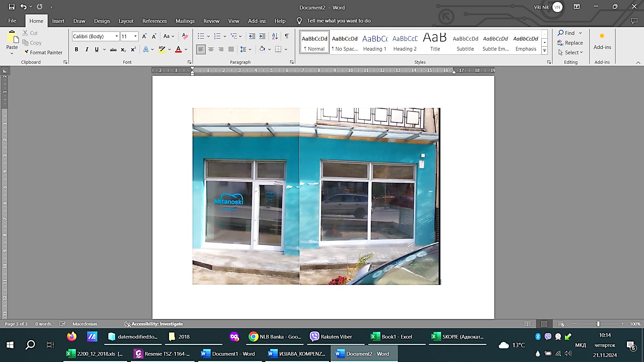
Task: Toggle numbered list
Action: 217,36
